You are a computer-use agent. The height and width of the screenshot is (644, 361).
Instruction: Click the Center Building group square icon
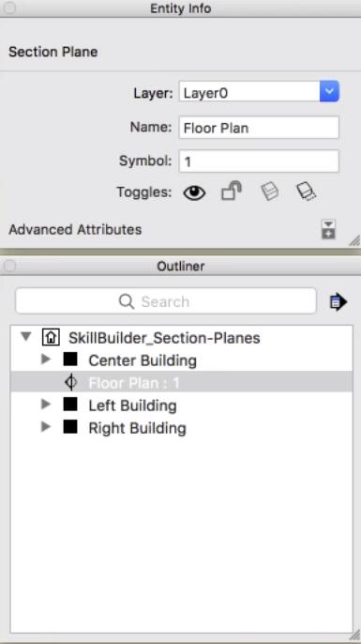pos(70,360)
